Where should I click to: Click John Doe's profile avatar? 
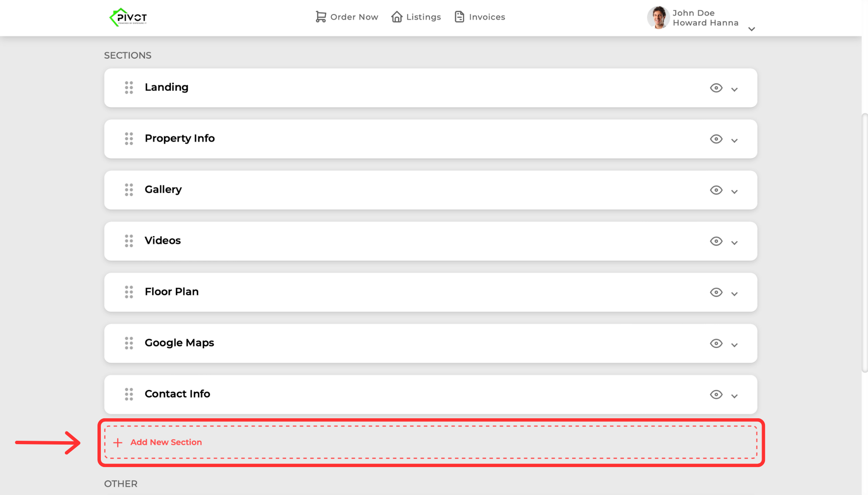[658, 17]
